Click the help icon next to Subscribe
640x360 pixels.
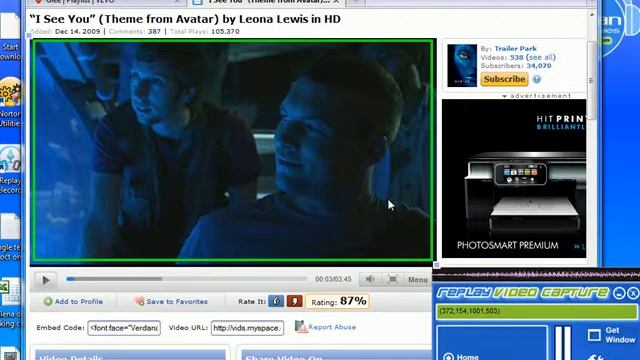click(x=537, y=79)
